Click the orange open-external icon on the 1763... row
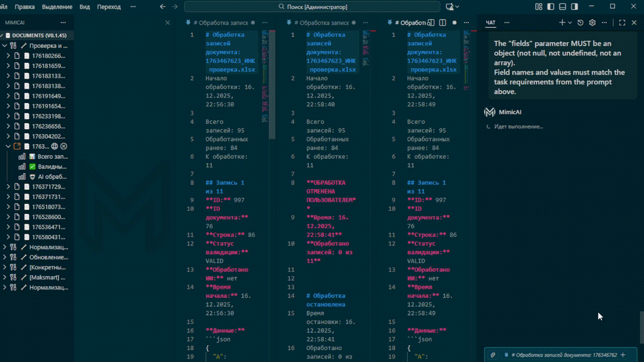 point(17,146)
